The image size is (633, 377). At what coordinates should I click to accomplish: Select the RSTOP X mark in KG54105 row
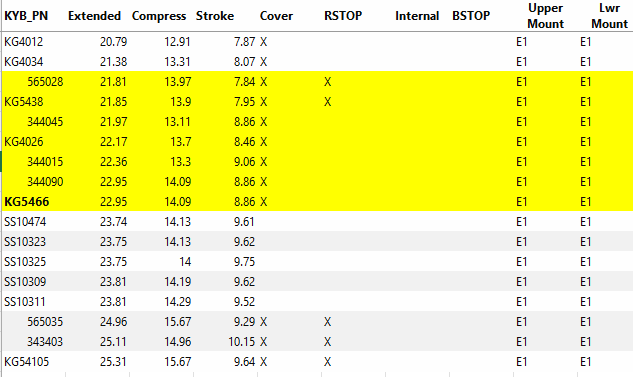327,362
